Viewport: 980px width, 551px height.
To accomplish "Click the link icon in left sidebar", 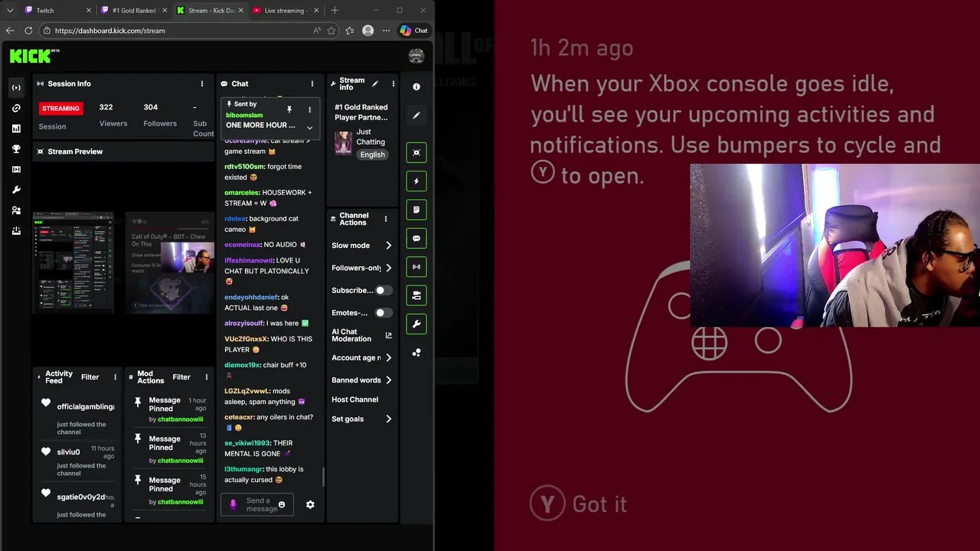I will (16, 108).
